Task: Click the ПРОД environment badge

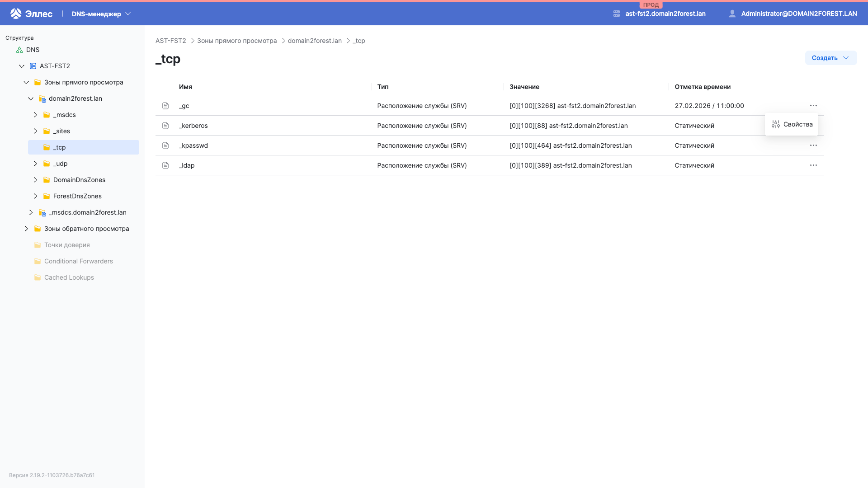Action: click(x=651, y=5)
